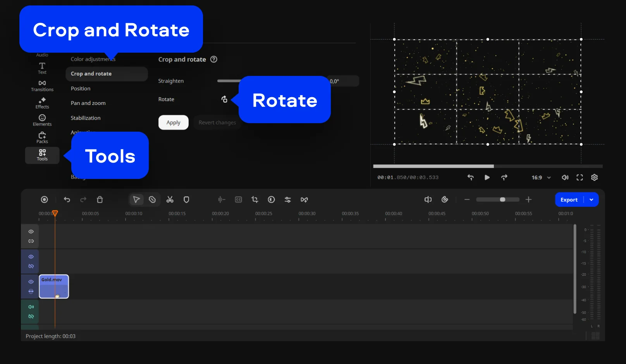Click the Apply button

tap(173, 123)
